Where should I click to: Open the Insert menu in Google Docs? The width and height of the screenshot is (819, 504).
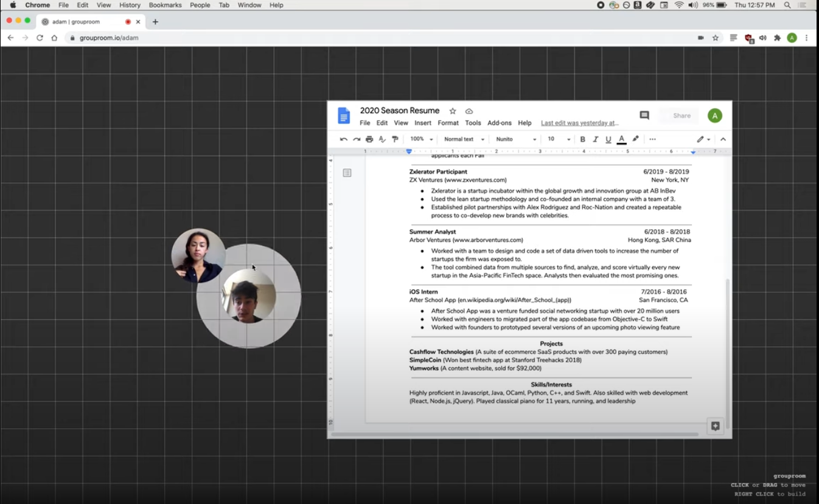(x=423, y=123)
